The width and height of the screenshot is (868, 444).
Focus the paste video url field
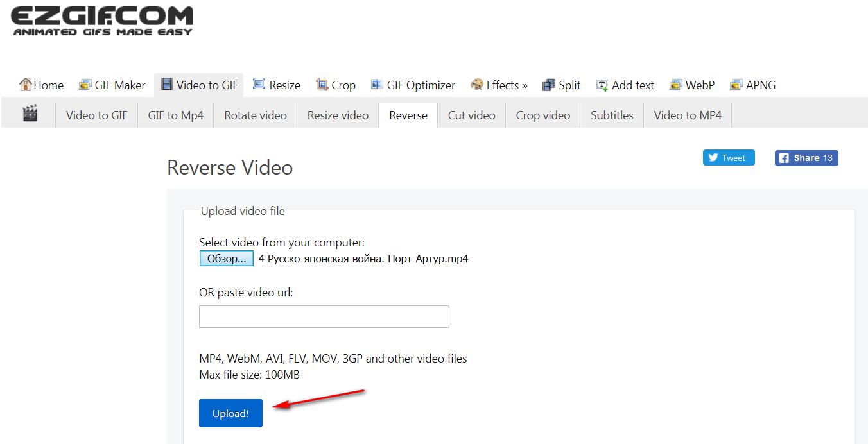[324, 317]
